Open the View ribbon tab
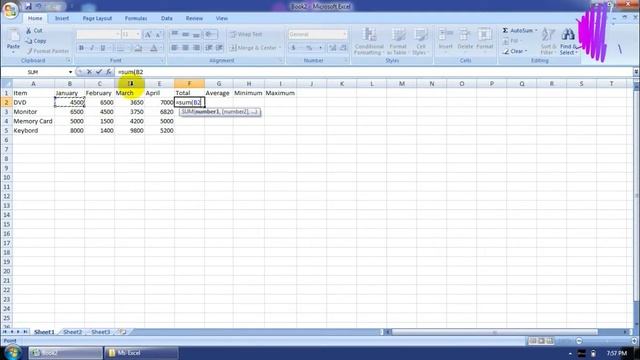 [x=222, y=18]
